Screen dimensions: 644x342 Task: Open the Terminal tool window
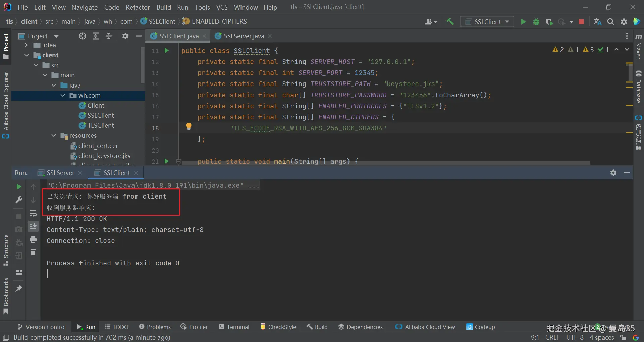click(x=234, y=327)
